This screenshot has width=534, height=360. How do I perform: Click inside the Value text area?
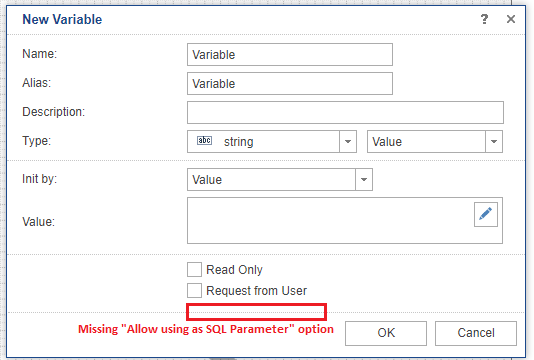(330, 220)
